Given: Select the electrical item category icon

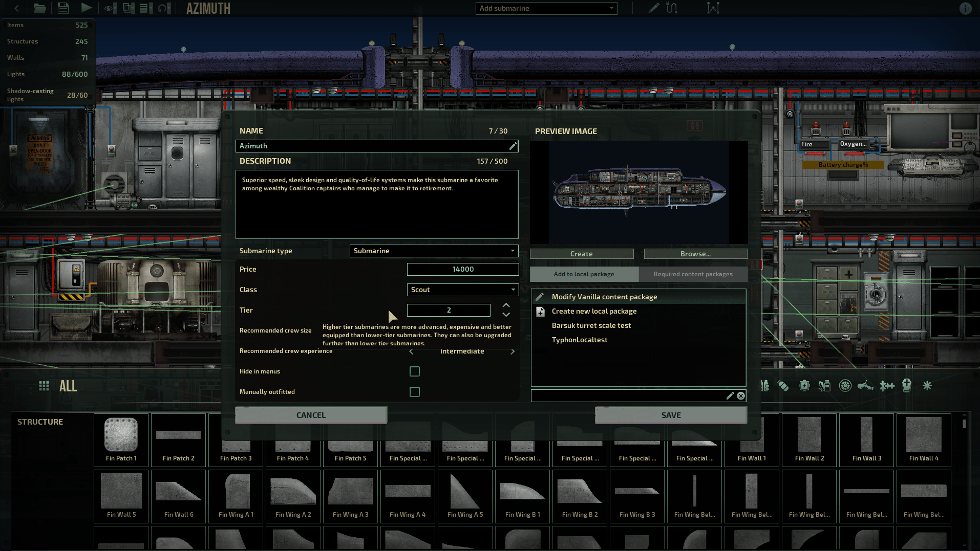Looking at the screenshot, I should (804, 386).
